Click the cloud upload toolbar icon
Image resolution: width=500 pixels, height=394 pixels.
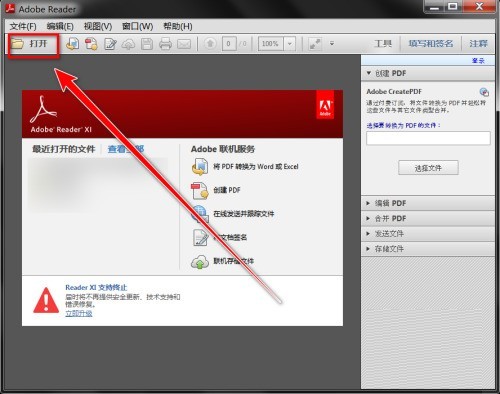tap(128, 44)
